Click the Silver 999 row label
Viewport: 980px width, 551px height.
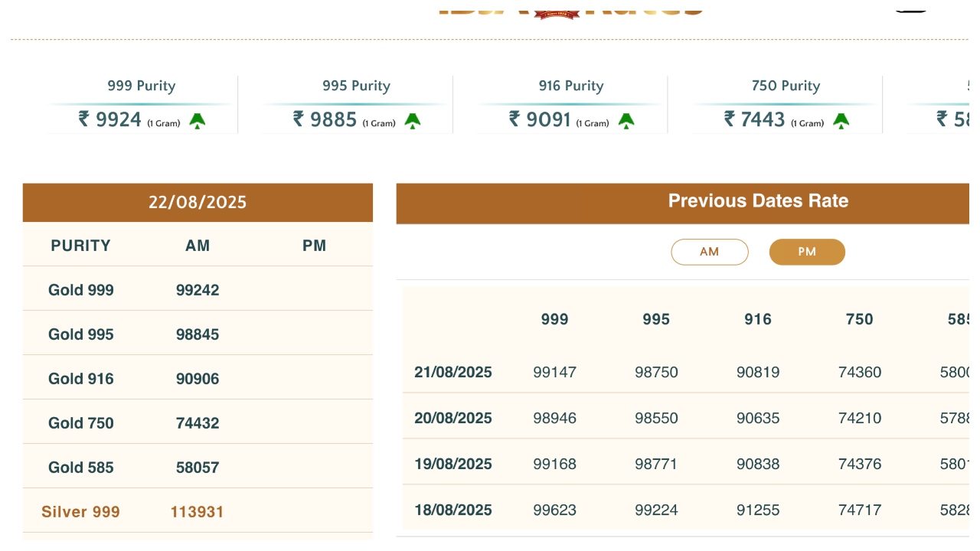[x=81, y=512]
